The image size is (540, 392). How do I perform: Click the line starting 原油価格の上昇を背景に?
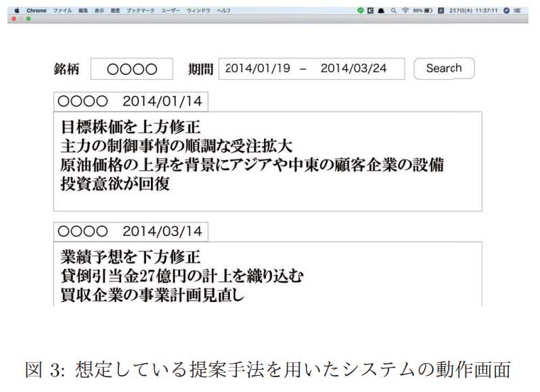coord(252,165)
